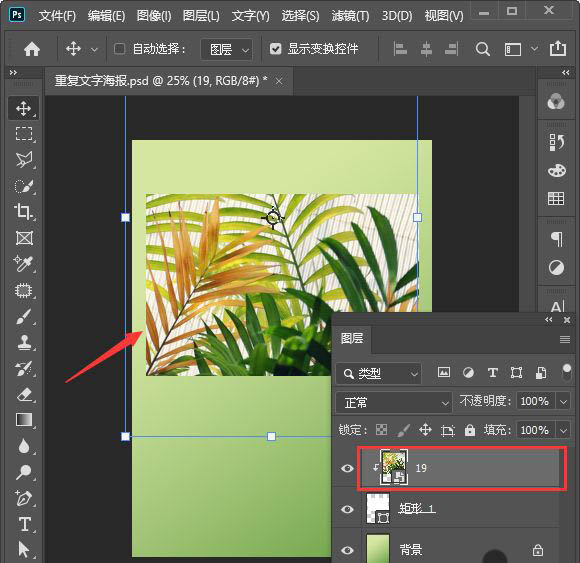Viewport: 580px width, 563px height.
Task: Enable the 自动选择 checkbox
Action: point(119,48)
